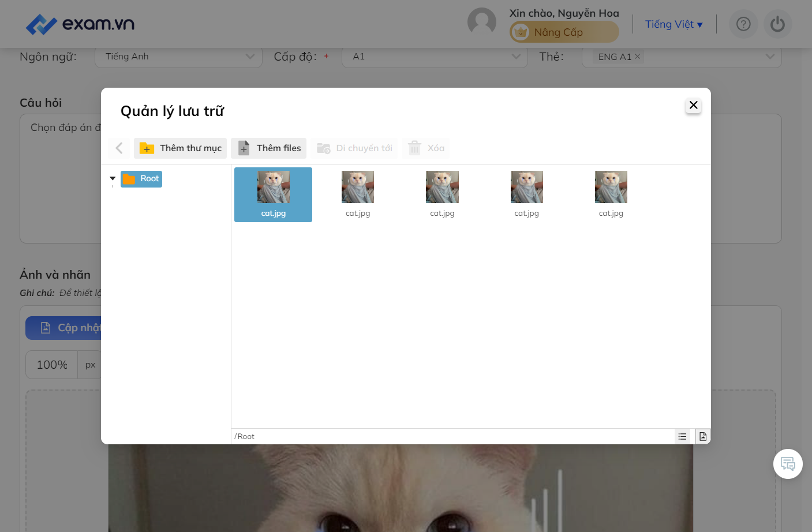Image resolution: width=812 pixels, height=532 pixels.
Task: Click the power logout icon
Action: click(778, 24)
